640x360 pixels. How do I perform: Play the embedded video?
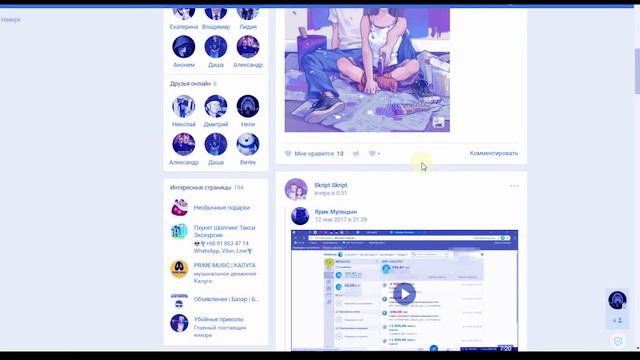[x=404, y=293]
